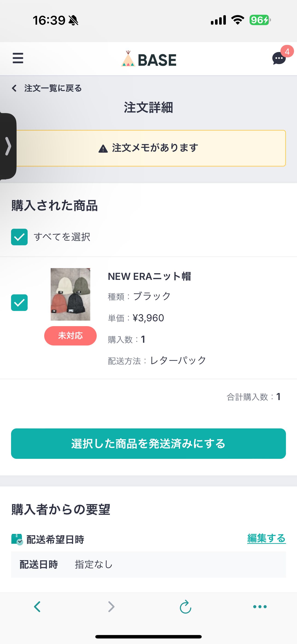
Task: Tap the 未対応 status badge
Action: (70, 336)
